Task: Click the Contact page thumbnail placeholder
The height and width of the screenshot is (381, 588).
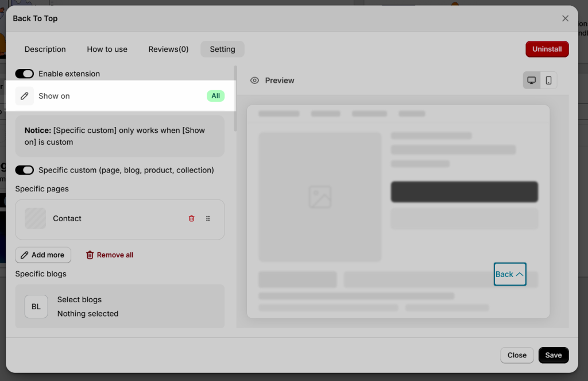Action: pos(35,218)
